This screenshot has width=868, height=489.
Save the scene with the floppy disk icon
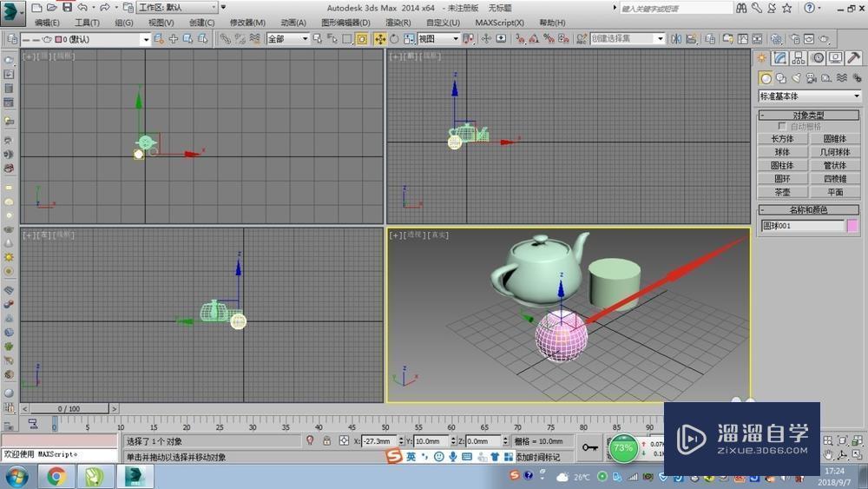[67, 8]
